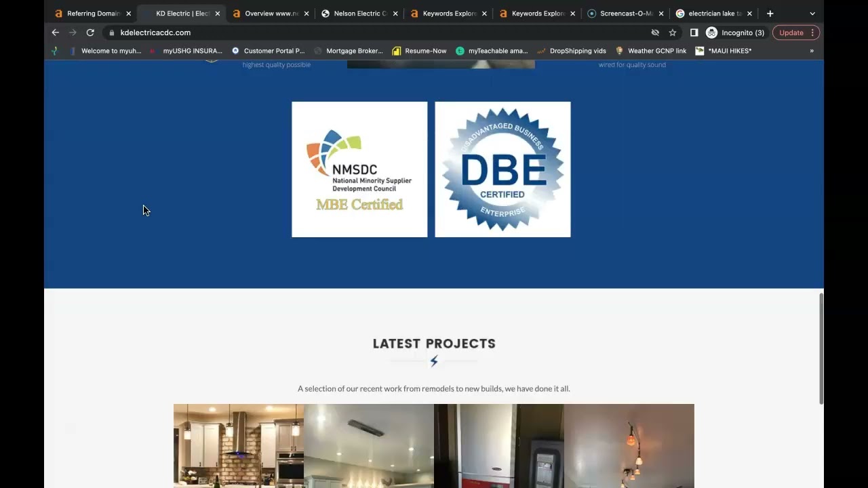Click the lightning bolt icon under Latest Projects
This screenshot has width=868, height=488.
click(434, 361)
